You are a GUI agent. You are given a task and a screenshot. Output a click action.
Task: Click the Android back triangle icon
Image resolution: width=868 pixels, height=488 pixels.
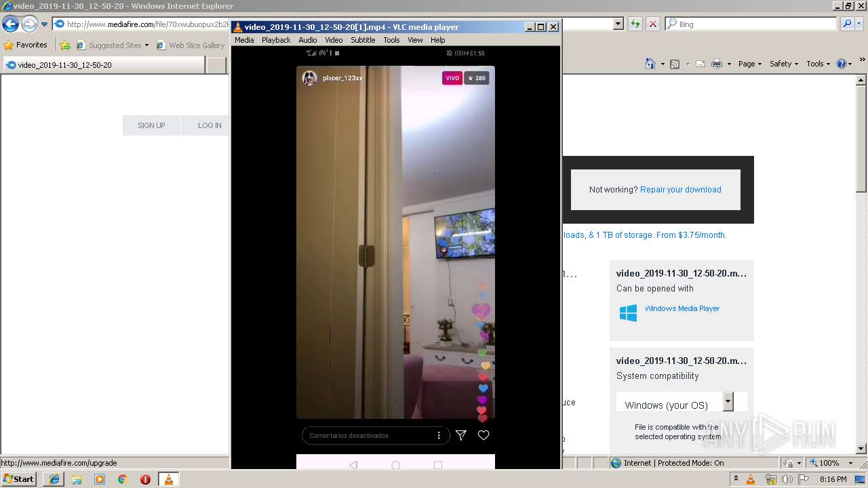tap(353, 465)
